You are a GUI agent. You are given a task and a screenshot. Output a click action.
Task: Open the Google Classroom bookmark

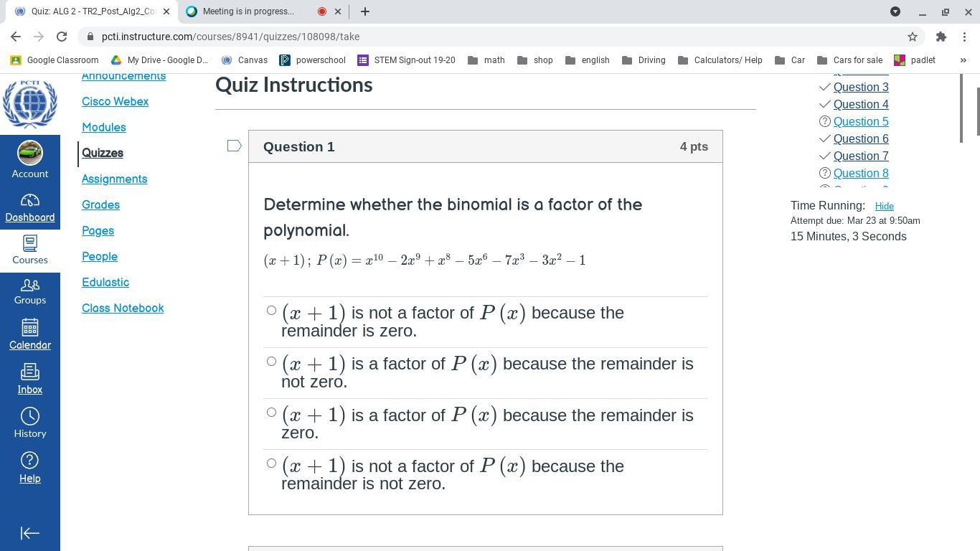pyautogui.click(x=55, y=60)
